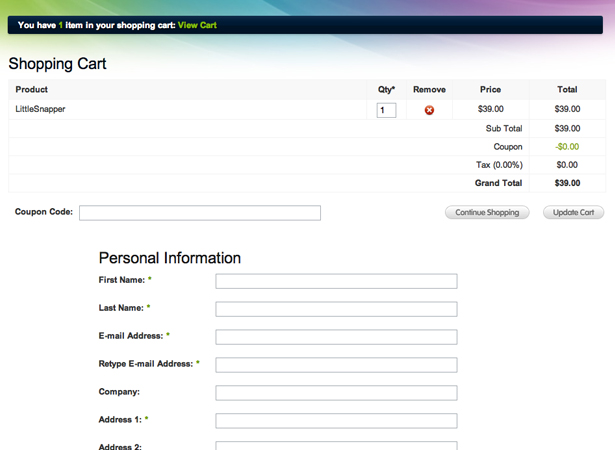Click the Total column header

point(567,90)
